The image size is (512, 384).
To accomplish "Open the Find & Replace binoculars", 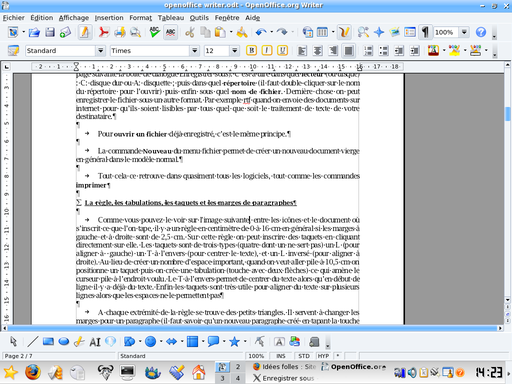I will [x=363, y=32].
